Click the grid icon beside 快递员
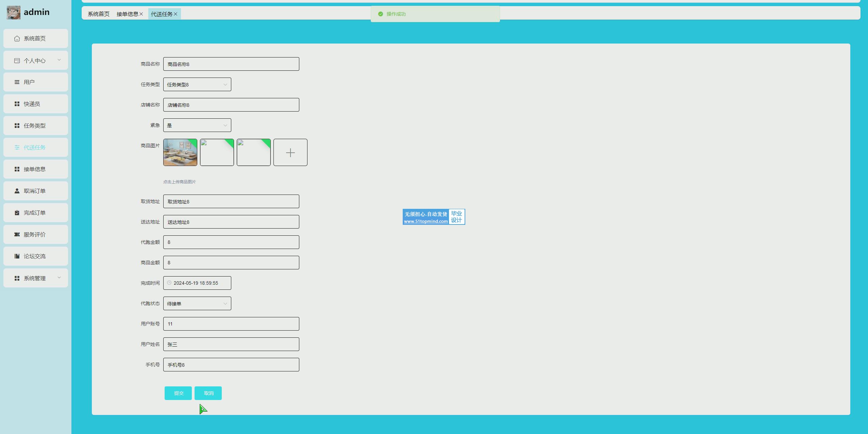The height and width of the screenshot is (434, 868). coord(17,104)
